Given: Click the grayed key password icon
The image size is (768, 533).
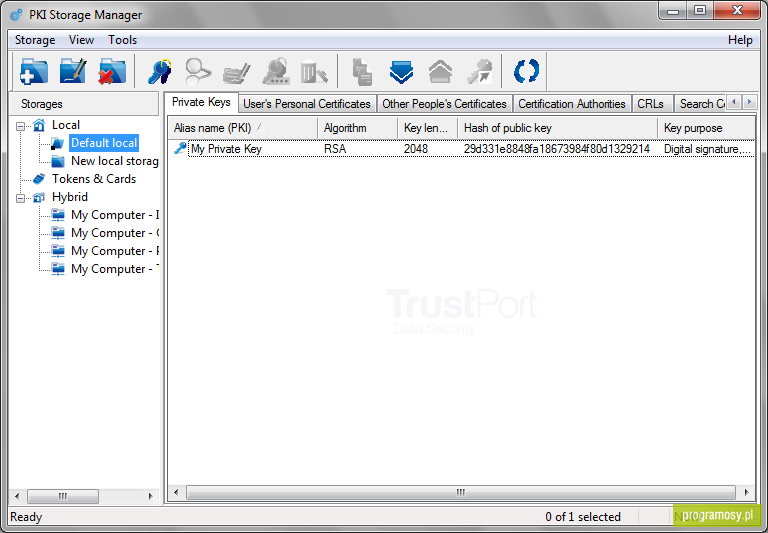Looking at the screenshot, I should coord(276,72).
